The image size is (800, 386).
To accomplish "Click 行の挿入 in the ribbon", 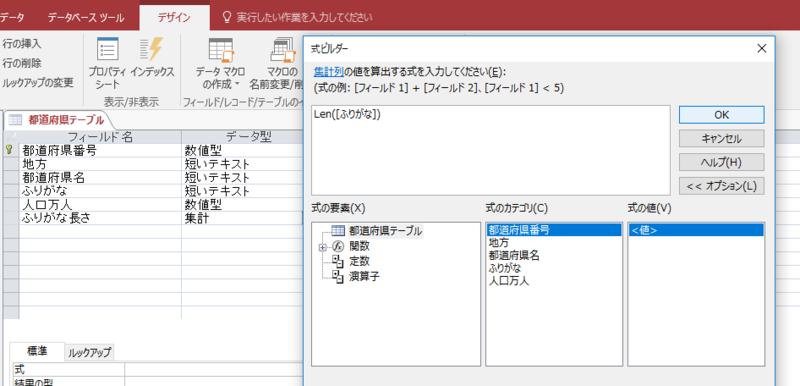I will pos(21,44).
